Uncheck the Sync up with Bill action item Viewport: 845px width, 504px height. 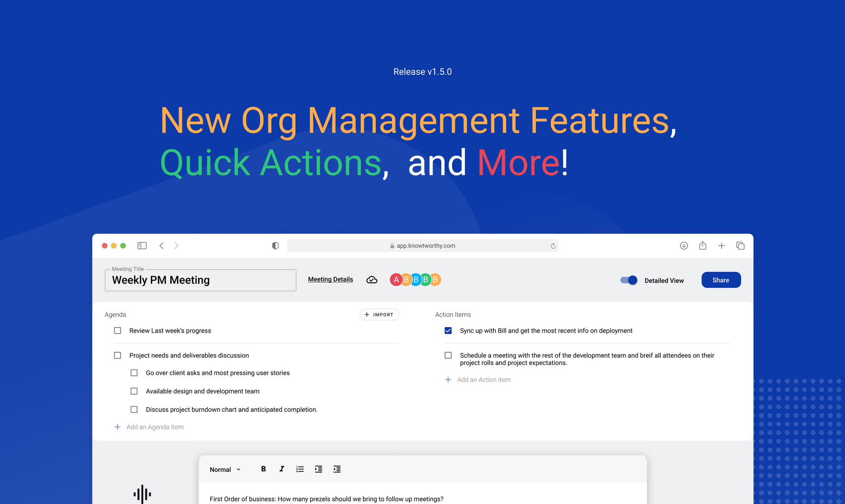448,331
